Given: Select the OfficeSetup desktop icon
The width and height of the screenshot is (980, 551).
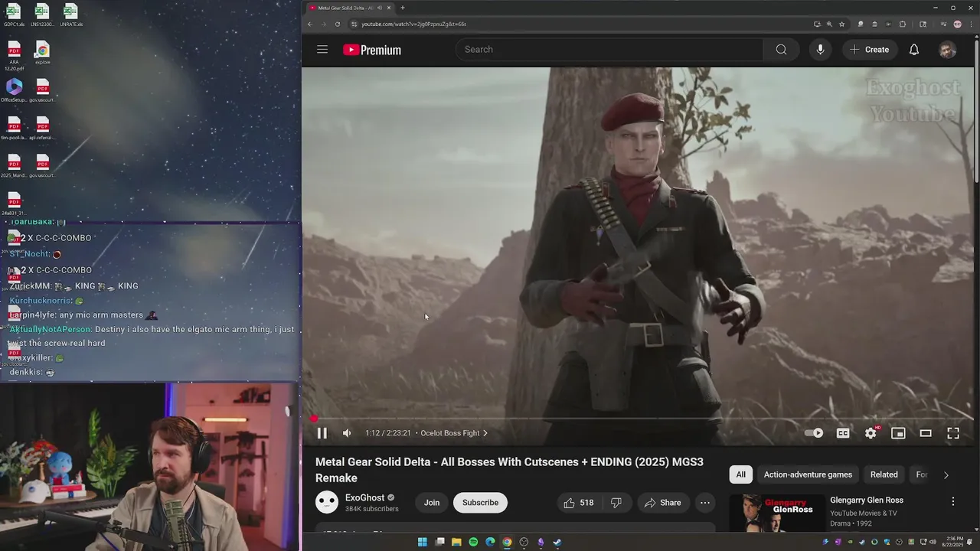Looking at the screenshot, I should point(14,90).
